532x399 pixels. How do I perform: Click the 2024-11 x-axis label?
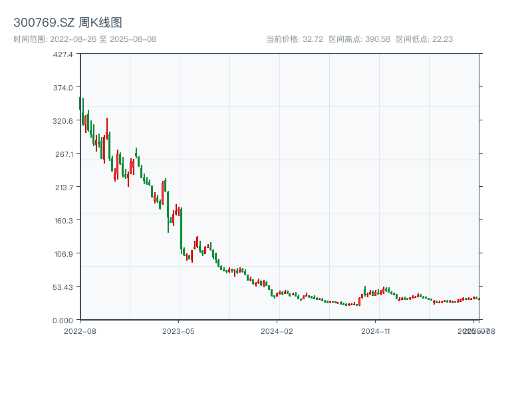(376, 331)
